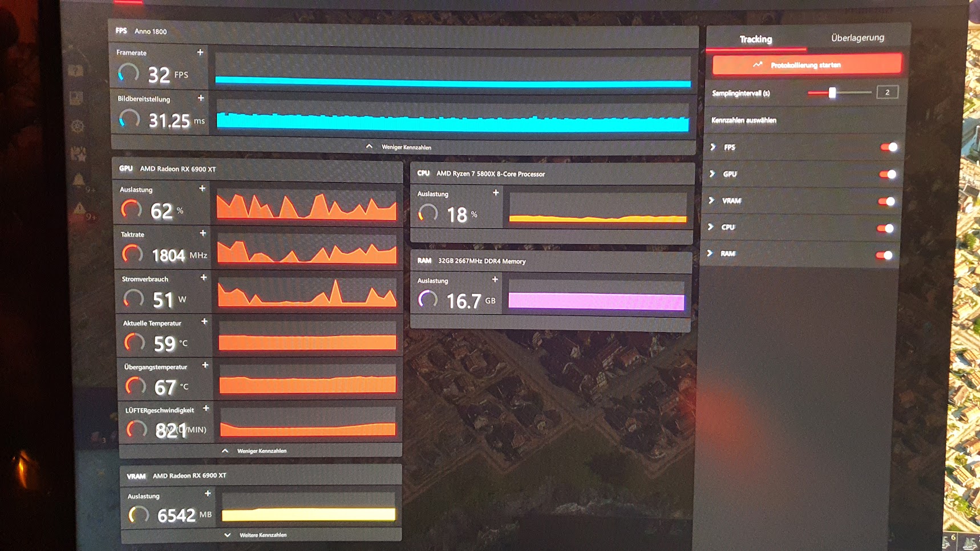
Task: Click plus icon next to Bildbereitstellung
Action: 201,98
